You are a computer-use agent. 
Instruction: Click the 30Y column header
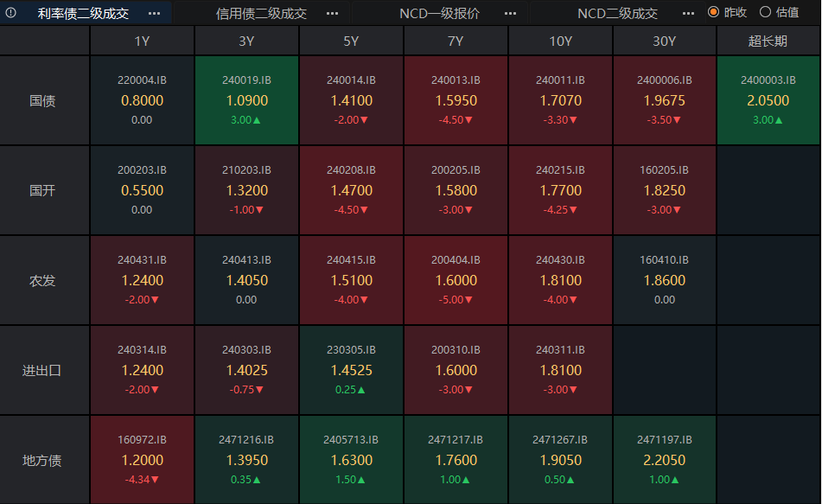click(x=664, y=41)
